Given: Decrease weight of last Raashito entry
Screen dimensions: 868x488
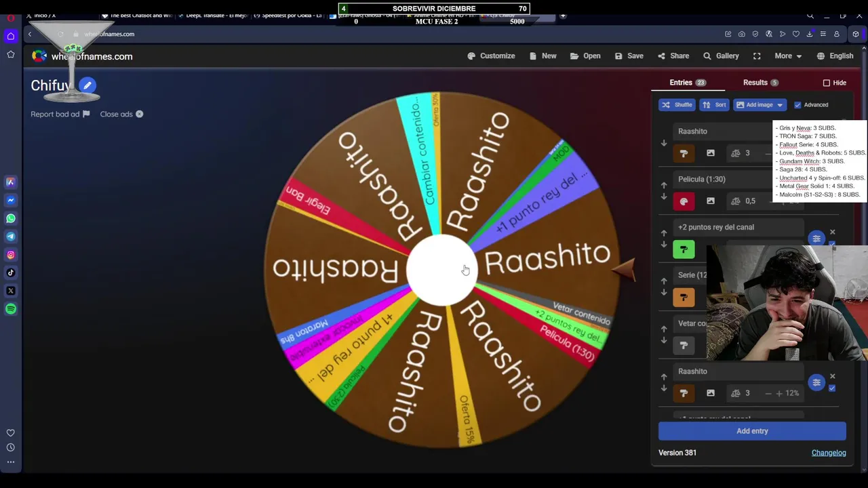Looking at the screenshot, I should pyautogui.click(x=768, y=393).
